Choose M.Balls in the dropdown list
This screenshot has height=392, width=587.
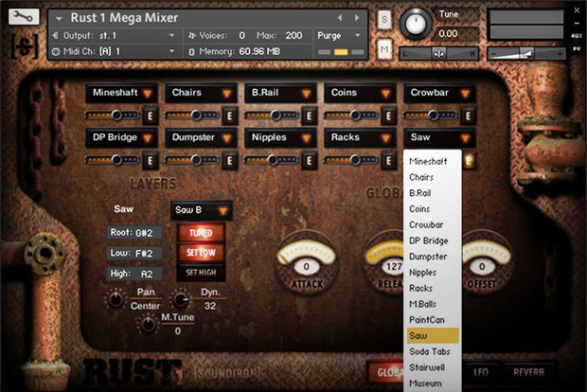[x=433, y=304]
